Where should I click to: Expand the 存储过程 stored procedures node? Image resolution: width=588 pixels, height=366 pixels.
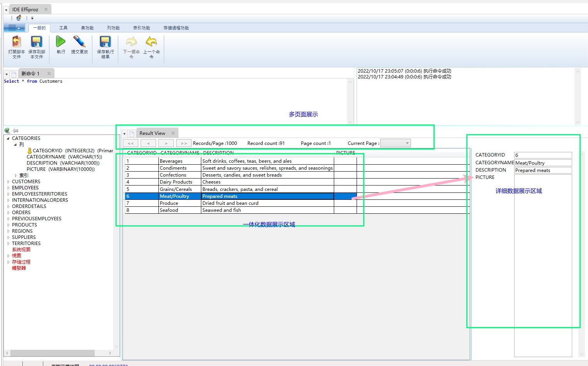(8, 262)
